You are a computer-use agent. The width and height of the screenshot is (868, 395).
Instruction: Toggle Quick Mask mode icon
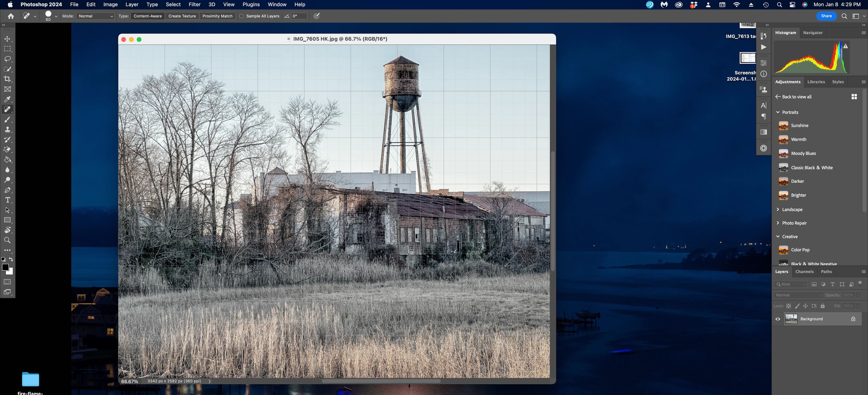[7, 282]
